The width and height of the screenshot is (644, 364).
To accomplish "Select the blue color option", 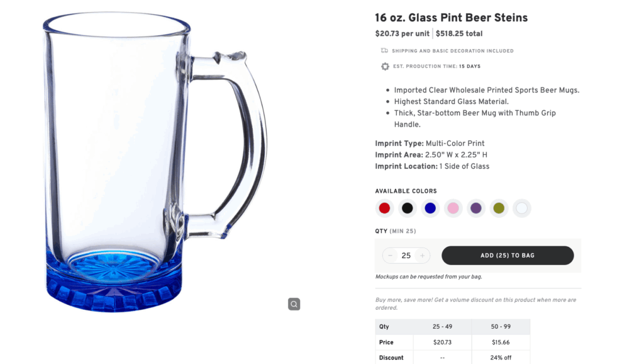I will [x=430, y=208].
